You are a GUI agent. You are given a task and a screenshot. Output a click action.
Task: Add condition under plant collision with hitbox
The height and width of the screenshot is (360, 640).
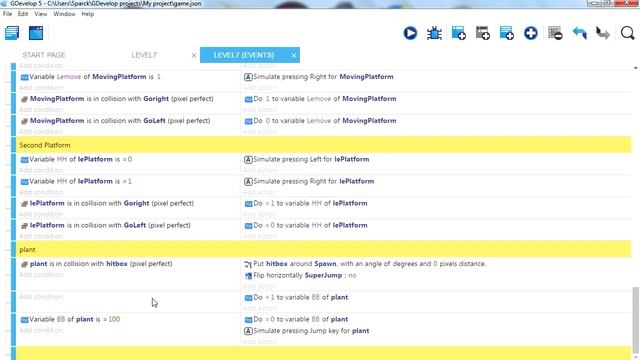click(41, 275)
